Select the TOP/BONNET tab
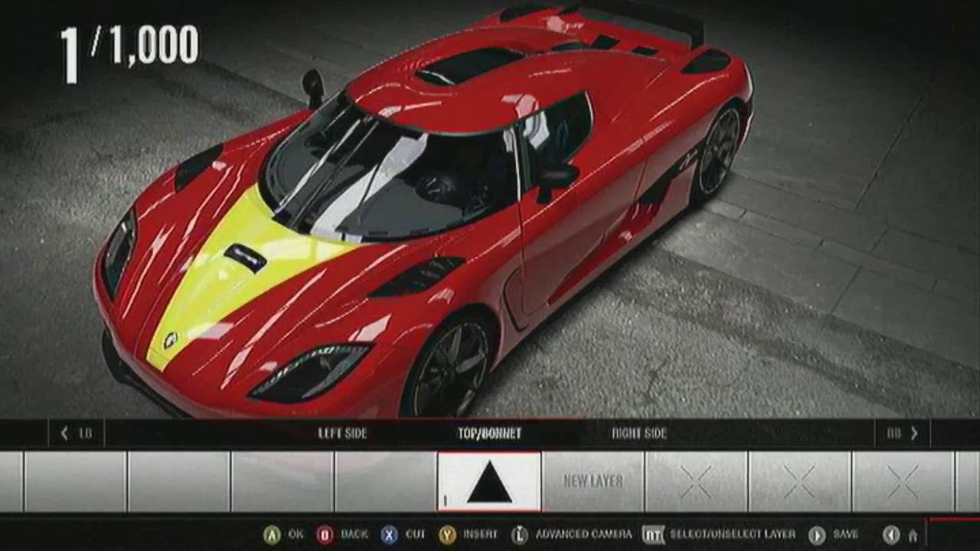 click(489, 433)
